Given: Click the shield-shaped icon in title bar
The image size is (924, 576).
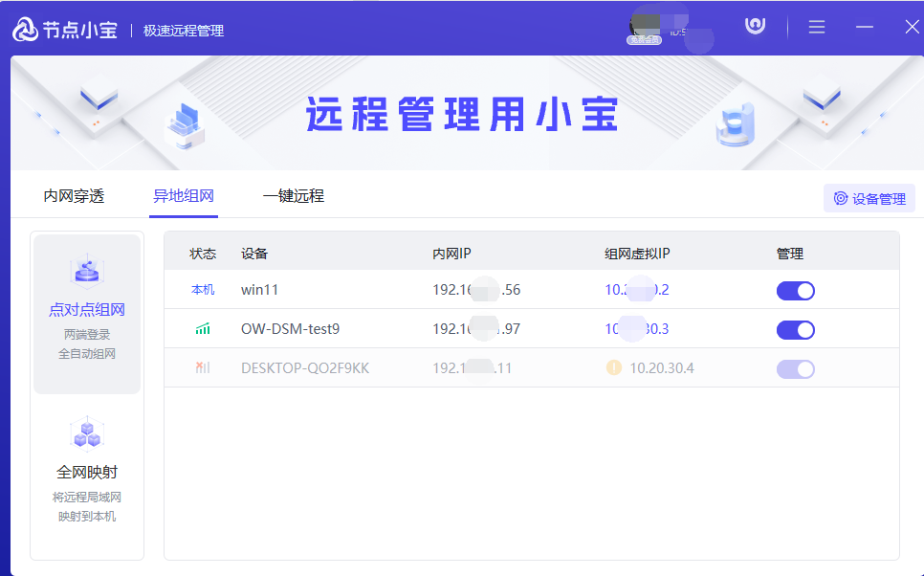Looking at the screenshot, I should (x=756, y=26).
